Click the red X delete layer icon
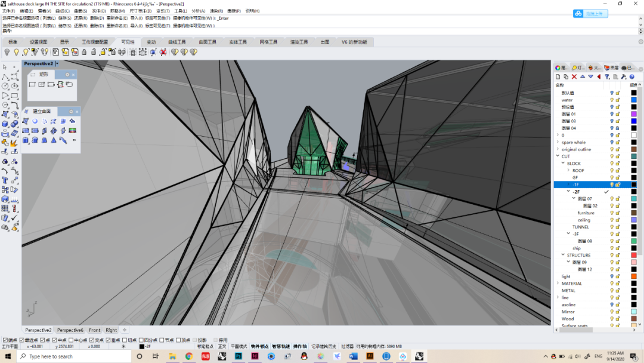Screen dimensions: 644x363 tap(574, 77)
